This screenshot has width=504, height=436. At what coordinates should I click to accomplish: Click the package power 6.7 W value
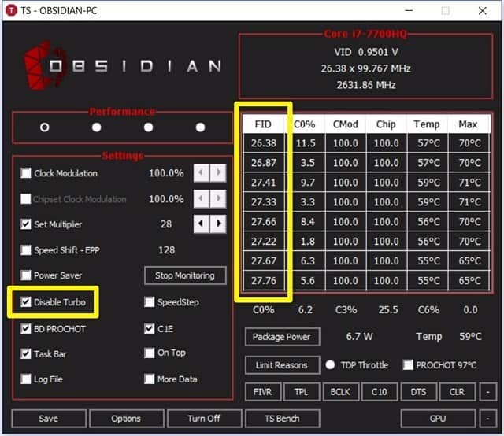click(x=359, y=336)
